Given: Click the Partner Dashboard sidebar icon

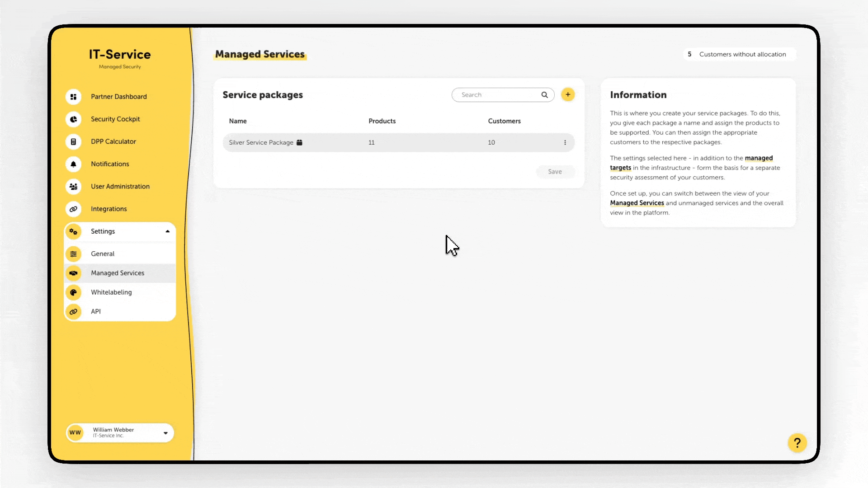Looking at the screenshot, I should (x=73, y=97).
